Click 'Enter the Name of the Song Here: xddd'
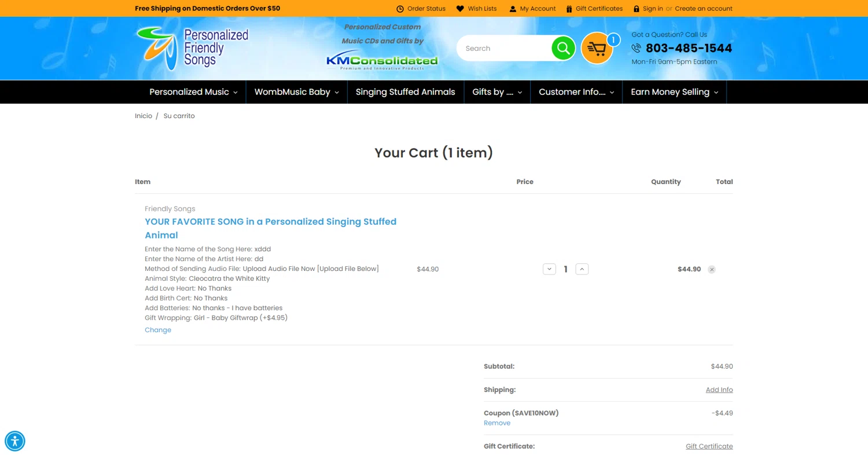 click(x=208, y=249)
